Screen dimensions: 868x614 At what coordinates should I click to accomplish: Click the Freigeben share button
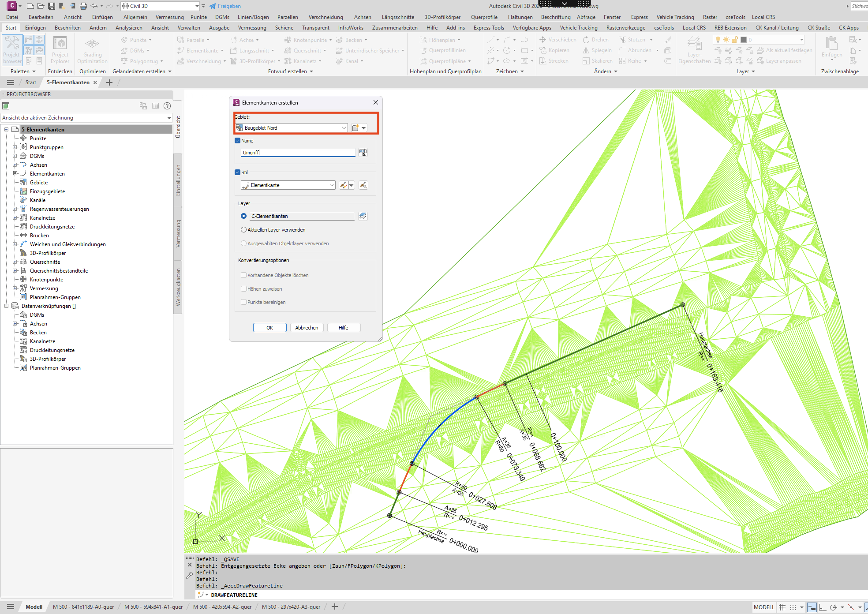[x=225, y=6]
